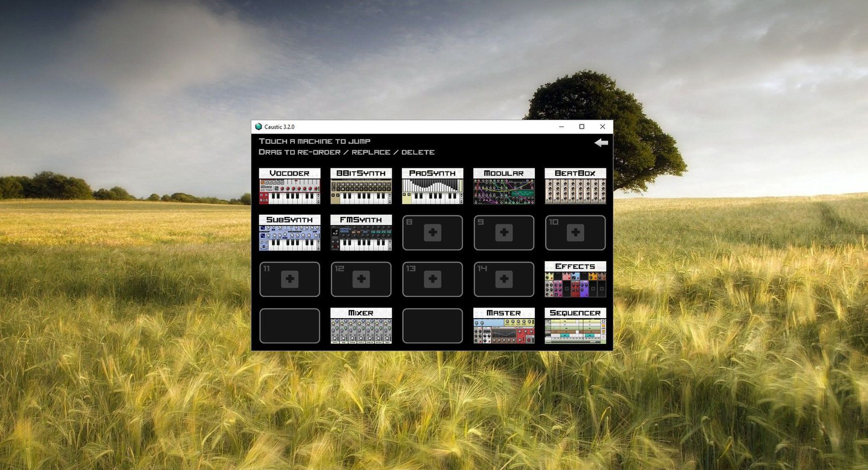Maximize the Caustic 3.2.0 window
This screenshot has width=868, height=470.
pos(582,127)
